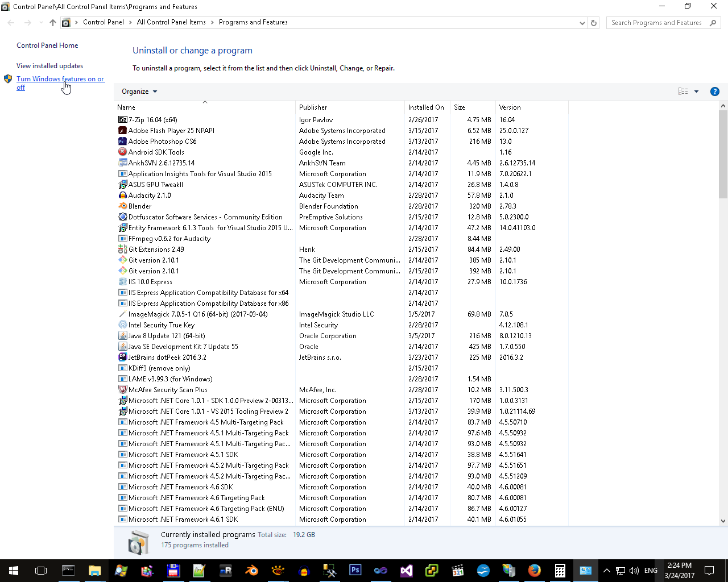Select the AnkhSVN program icon
Screen dimensions: 728x582
pos(122,163)
